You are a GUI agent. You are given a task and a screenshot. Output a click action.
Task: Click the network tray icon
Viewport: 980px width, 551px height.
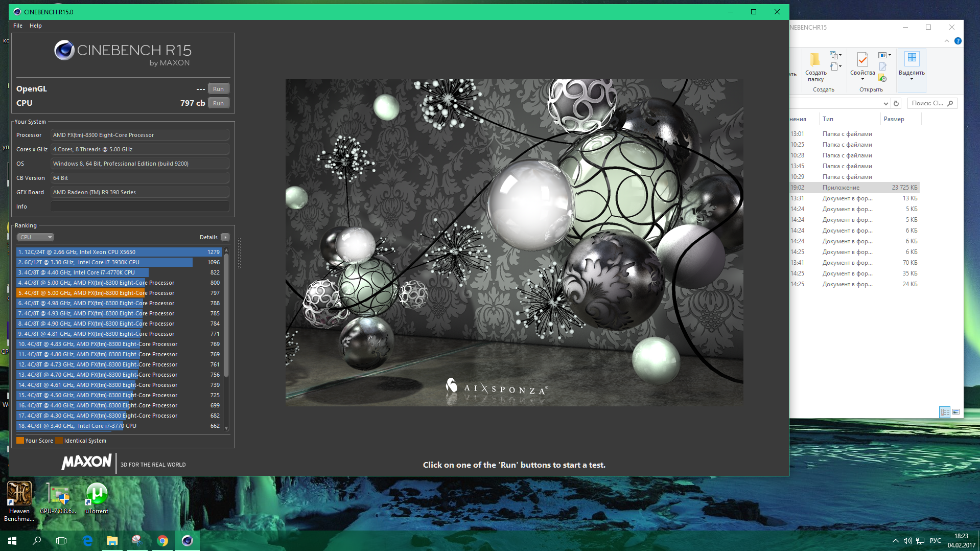(921, 541)
